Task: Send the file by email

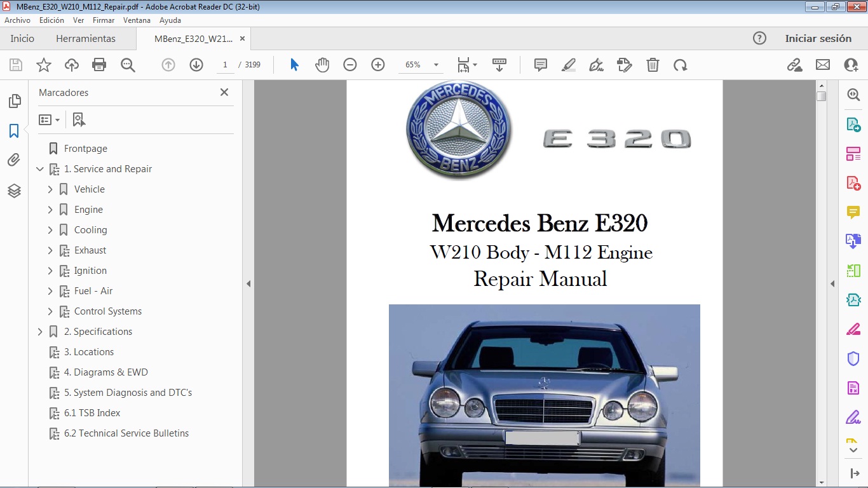Action: point(822,64)
